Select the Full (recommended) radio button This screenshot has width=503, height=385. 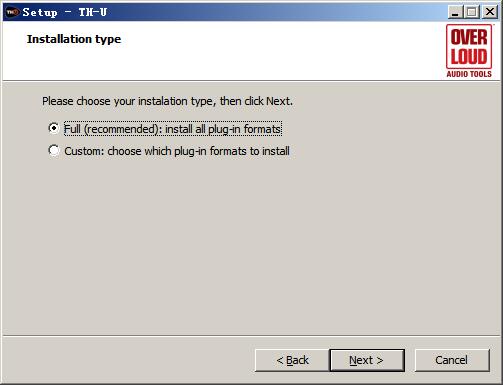click(x=54, y=128)
